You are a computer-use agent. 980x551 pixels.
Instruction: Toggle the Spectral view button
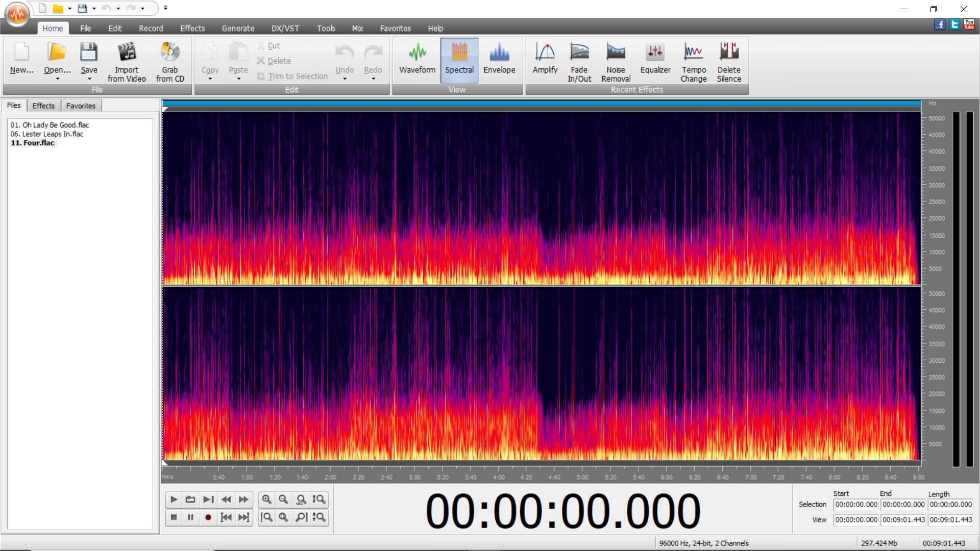pyautogui.click(x=459, y=60)
